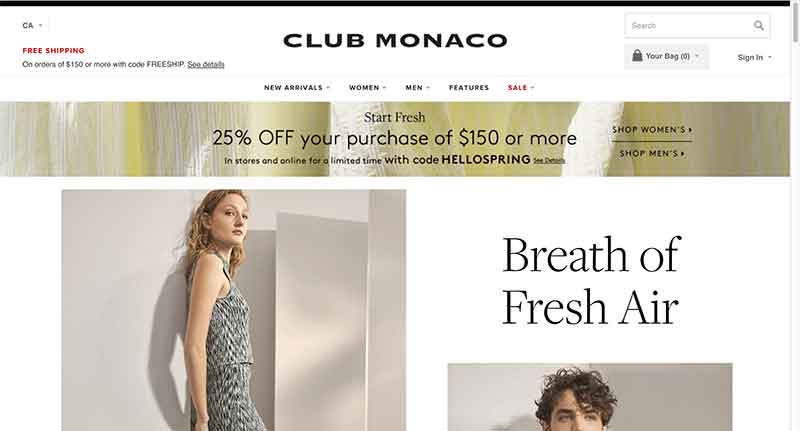
Task: Click the search magnifier icon
Action: (759, 26)
